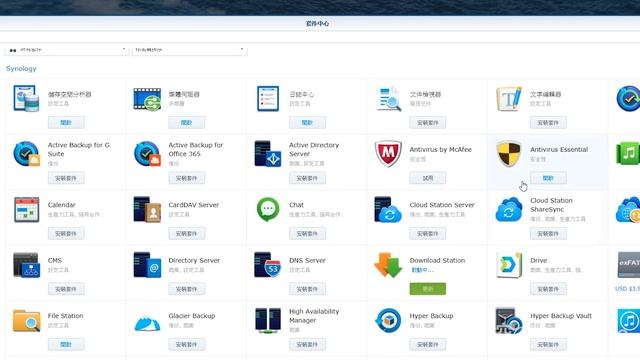Open the Antivirus by McAfee shield icon
Viewport: 640px width, 360px height.
[x=388, y=153]
